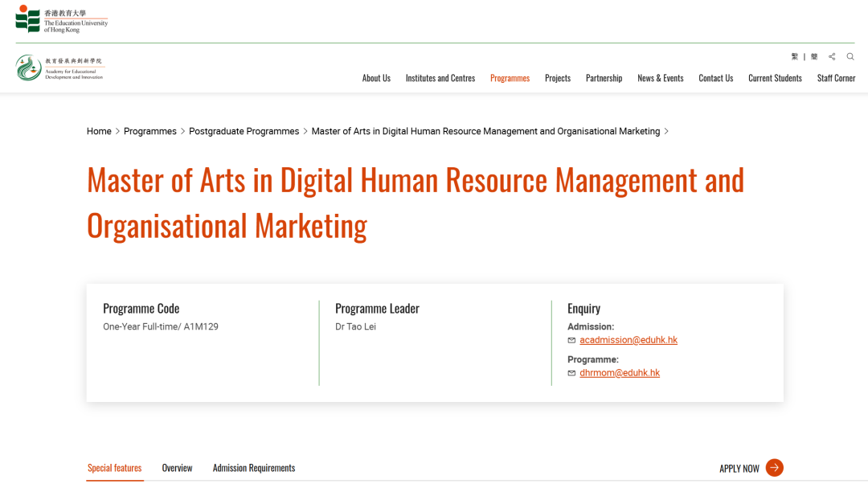Click the Academy for Educational Development logo

click(60, 68)
